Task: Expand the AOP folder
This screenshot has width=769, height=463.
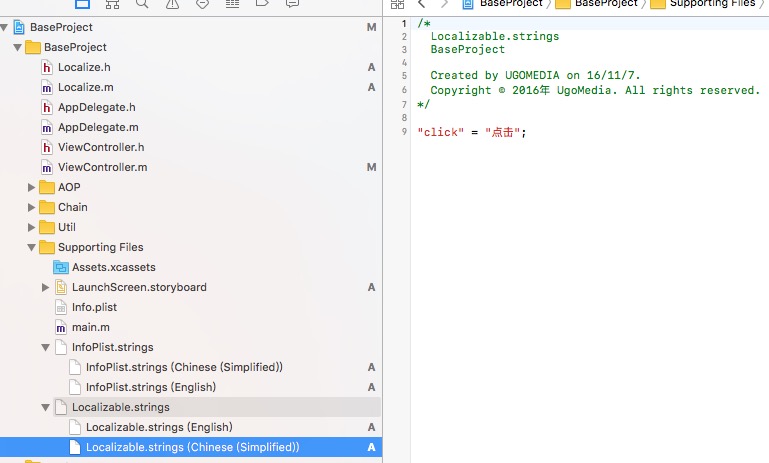Action: pos(31,187)
